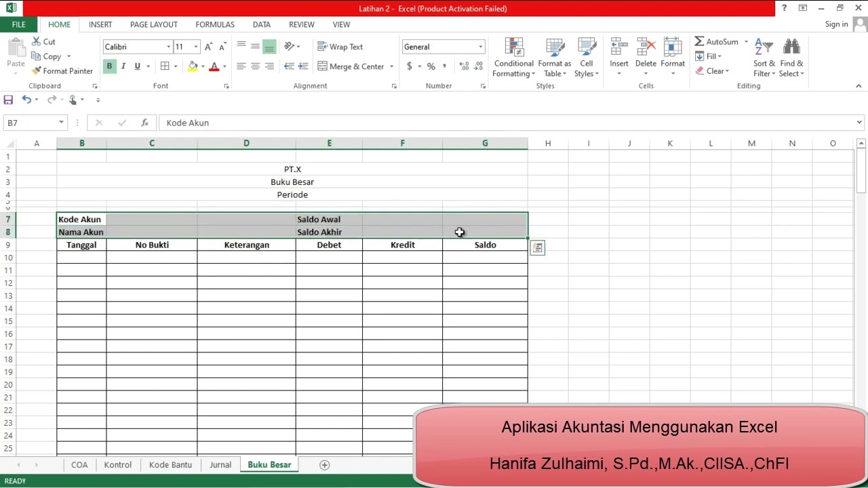868x488 pixels.
Task: Click the AutoSum button
Action: click(717, 41)
